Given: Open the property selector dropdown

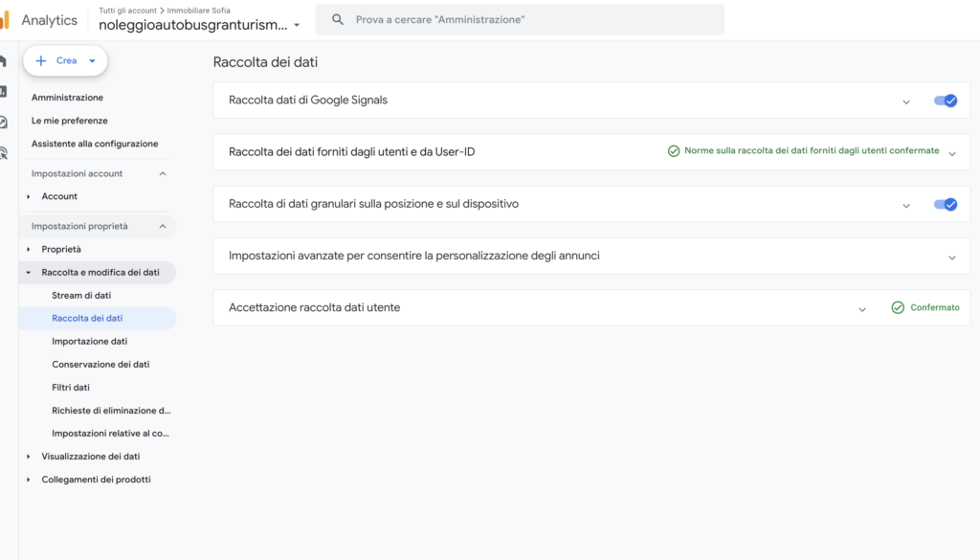Looking at the screenshot, I should [297, 26].
